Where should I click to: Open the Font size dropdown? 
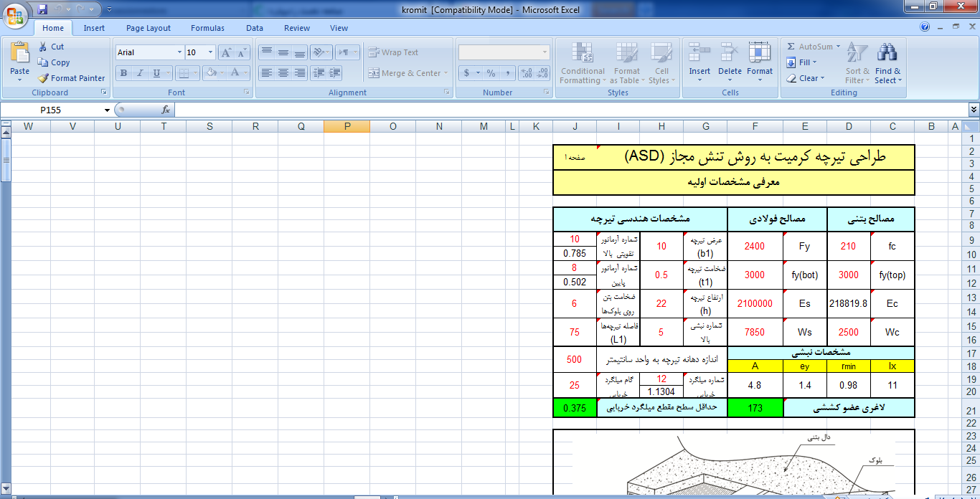[209, 52]
